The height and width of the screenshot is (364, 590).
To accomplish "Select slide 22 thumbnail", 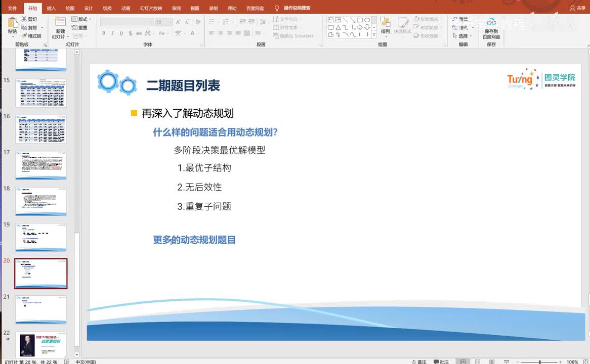I will (41, 344).
